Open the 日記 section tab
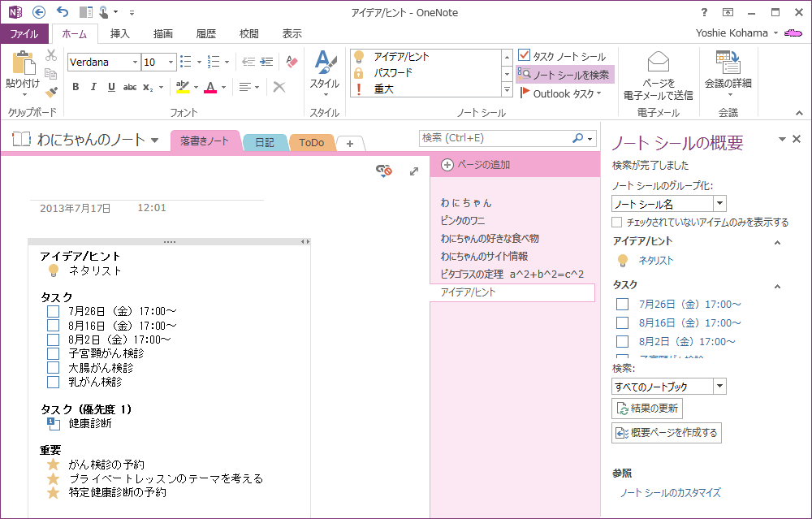 click(x=265, y=142)
